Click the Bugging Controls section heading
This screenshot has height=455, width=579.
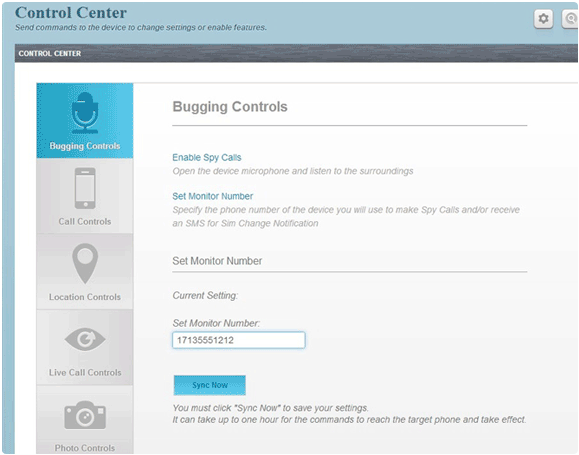click(x=230, y=107)
